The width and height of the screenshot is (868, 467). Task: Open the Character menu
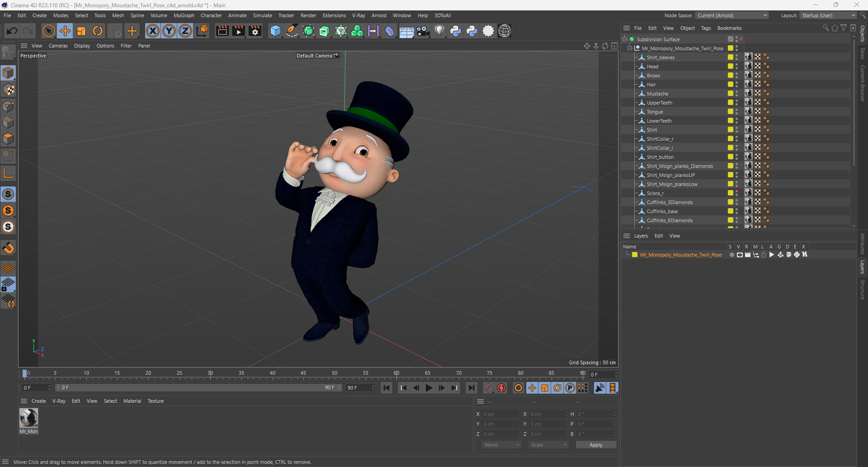pos(211,15)
